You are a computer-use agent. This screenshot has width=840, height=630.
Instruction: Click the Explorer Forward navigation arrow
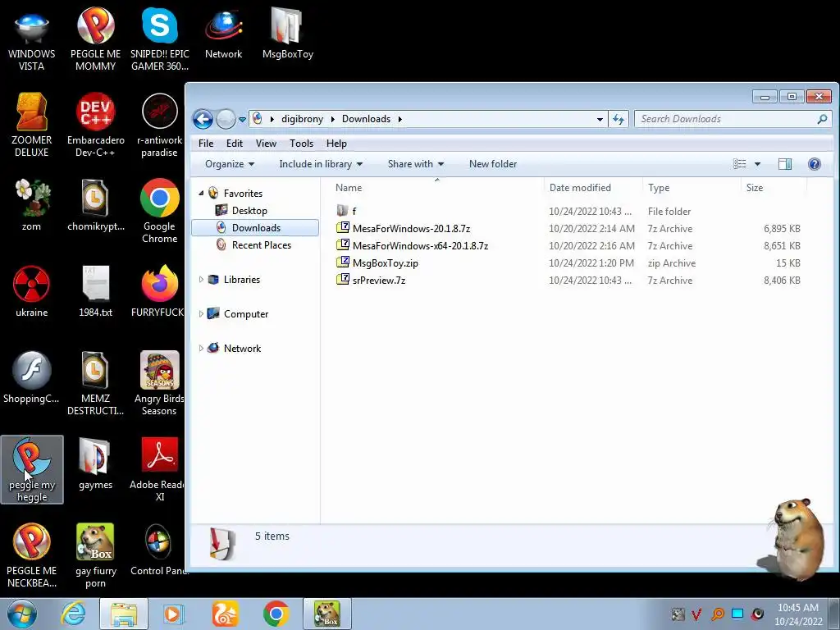coord(226,119)
